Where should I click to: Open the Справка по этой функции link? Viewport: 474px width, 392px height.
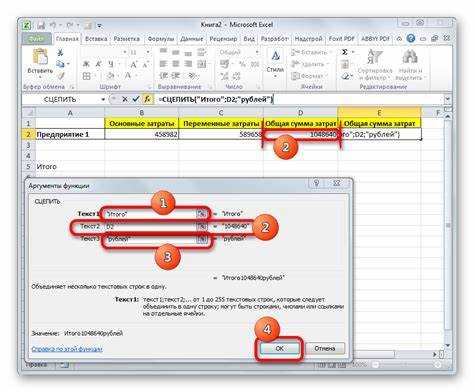coord(67,349)
